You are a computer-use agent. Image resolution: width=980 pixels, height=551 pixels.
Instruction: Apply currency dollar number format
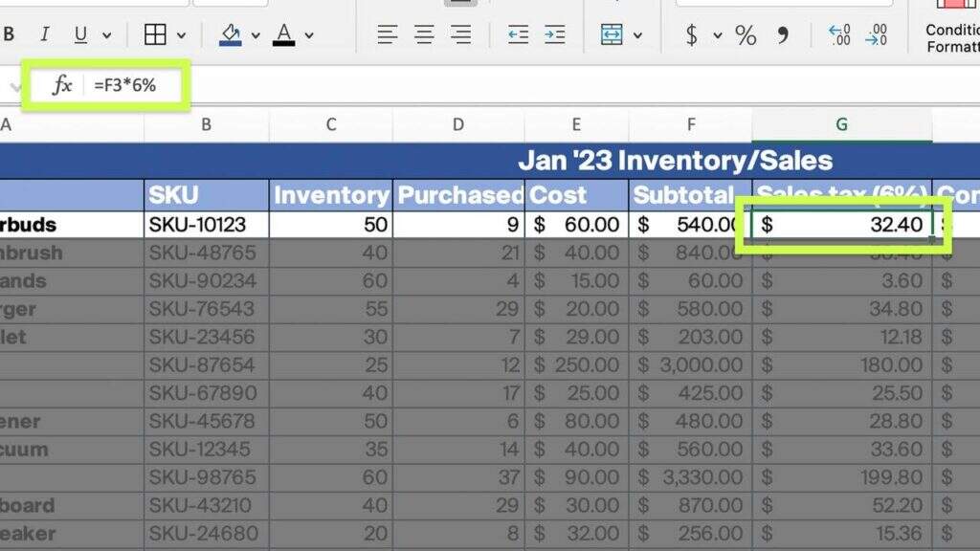(x=691, y=35)
